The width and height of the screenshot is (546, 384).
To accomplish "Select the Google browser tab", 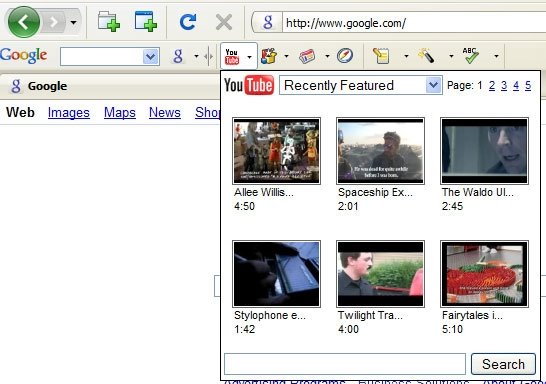I will [x=109, y=86].
